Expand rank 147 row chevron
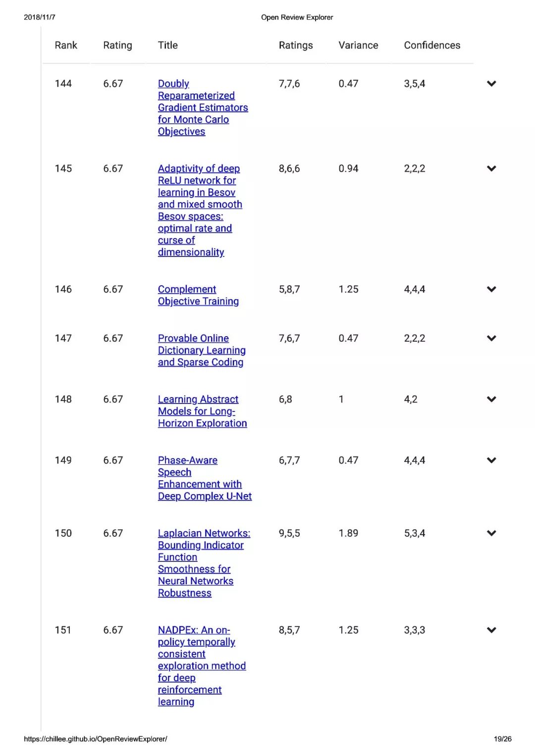Screen dimensions: 535x756 coord(491,339)
